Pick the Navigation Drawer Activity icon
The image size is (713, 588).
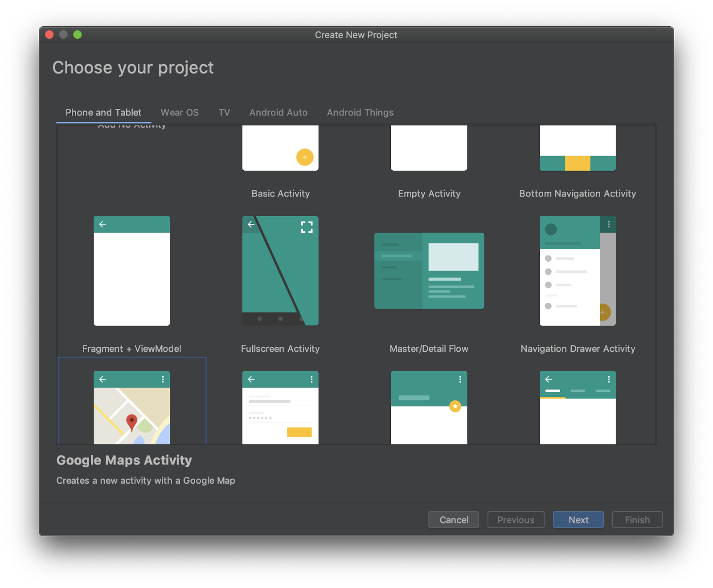(578, 271)
